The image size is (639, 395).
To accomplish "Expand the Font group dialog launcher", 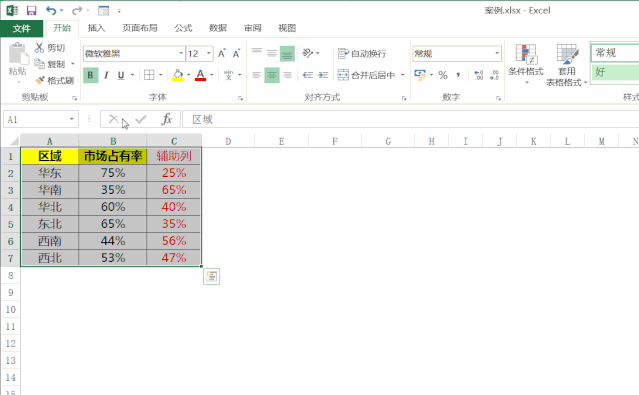I will click(x=240, y=98).
